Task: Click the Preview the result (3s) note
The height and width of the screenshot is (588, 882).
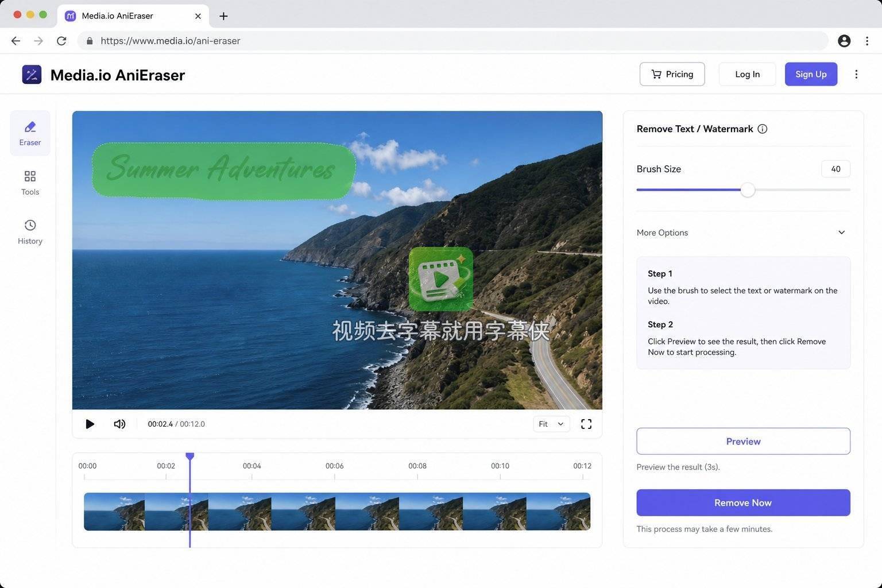Action: tap(678, 467)
